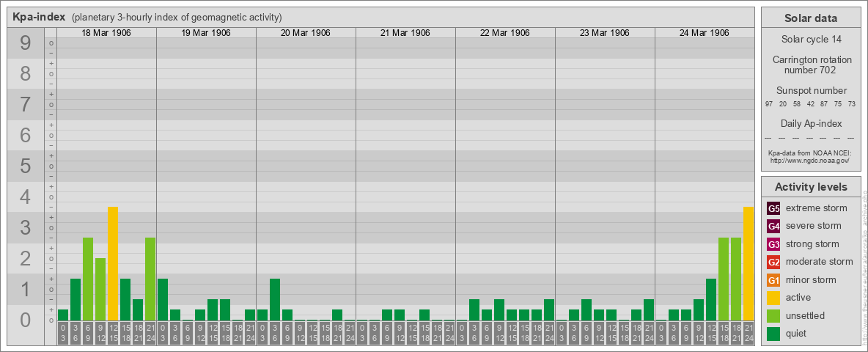Click the Kp scale number 9
868x352 pixels.
point(25,43)
